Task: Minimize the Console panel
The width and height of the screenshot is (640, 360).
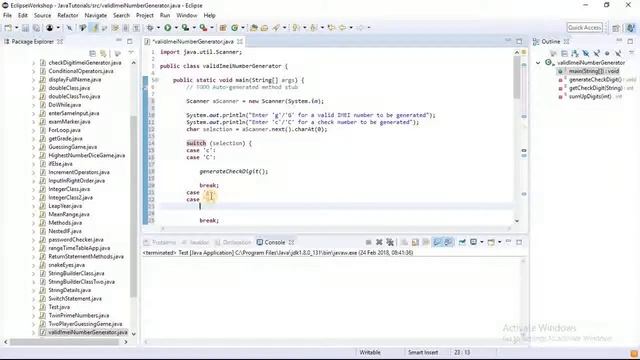Action: click(508, 242)
